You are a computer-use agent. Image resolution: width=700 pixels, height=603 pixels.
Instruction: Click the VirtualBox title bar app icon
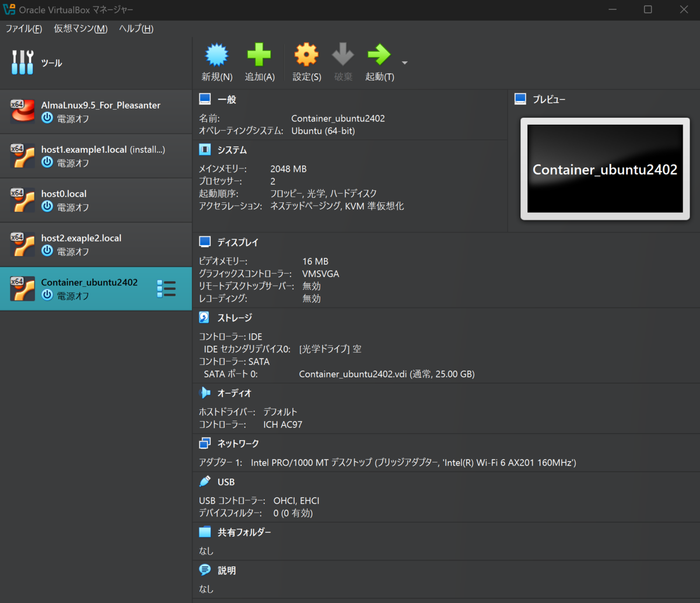(x=9, y=9)
